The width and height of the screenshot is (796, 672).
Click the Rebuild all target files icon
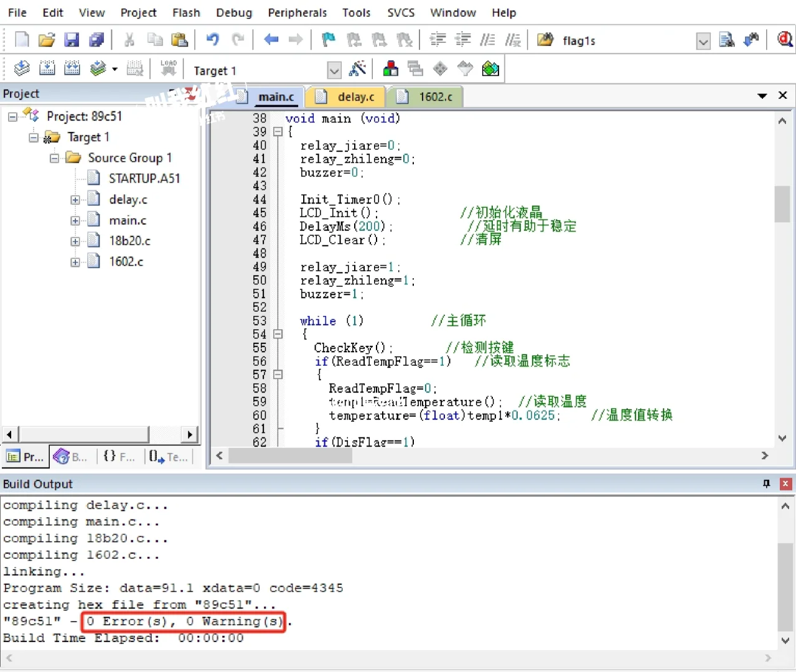point(72,69)
